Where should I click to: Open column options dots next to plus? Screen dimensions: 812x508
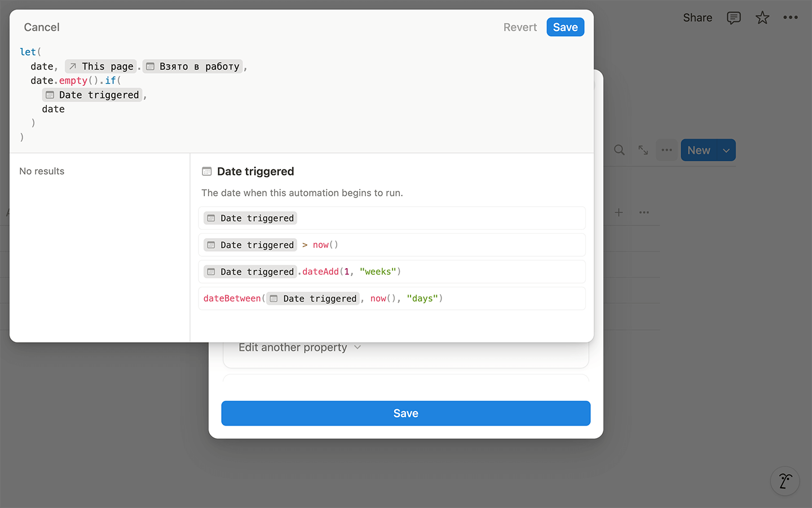click(644, 212)
